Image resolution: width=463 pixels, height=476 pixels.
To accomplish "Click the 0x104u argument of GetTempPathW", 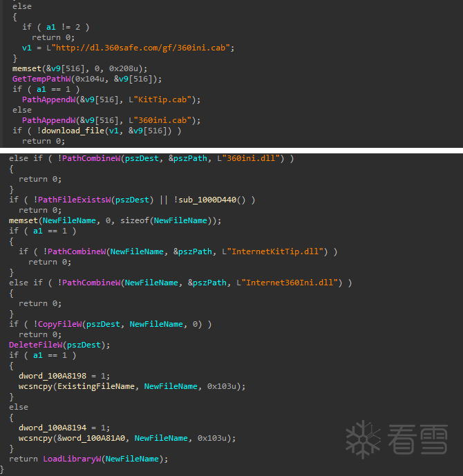I will tap(90, 79).
